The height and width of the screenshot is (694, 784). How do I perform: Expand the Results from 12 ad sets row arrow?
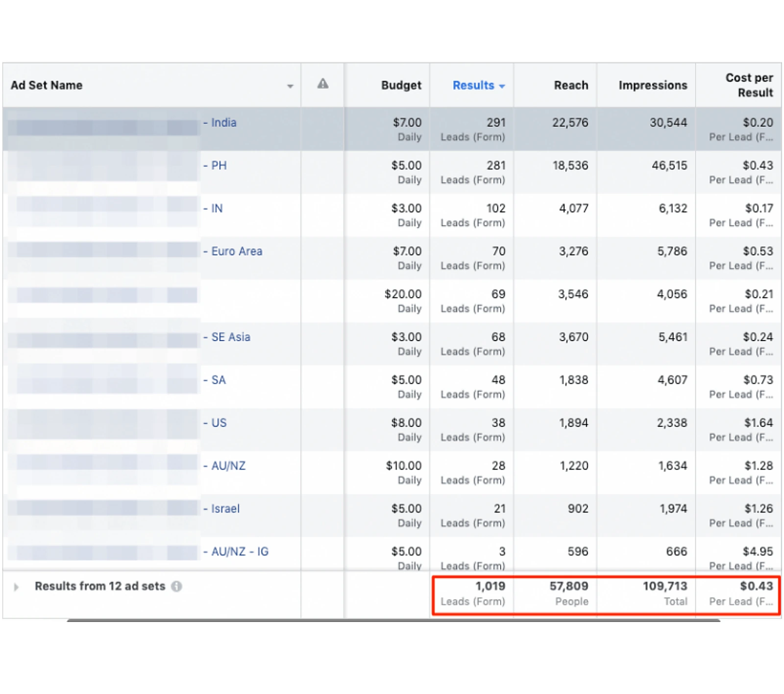coord(16,587)
